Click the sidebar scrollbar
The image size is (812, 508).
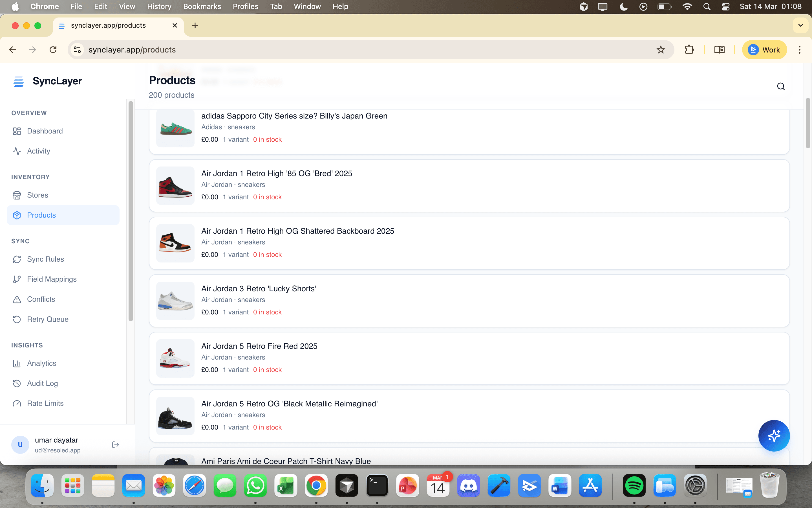click(x=131, y=211)
